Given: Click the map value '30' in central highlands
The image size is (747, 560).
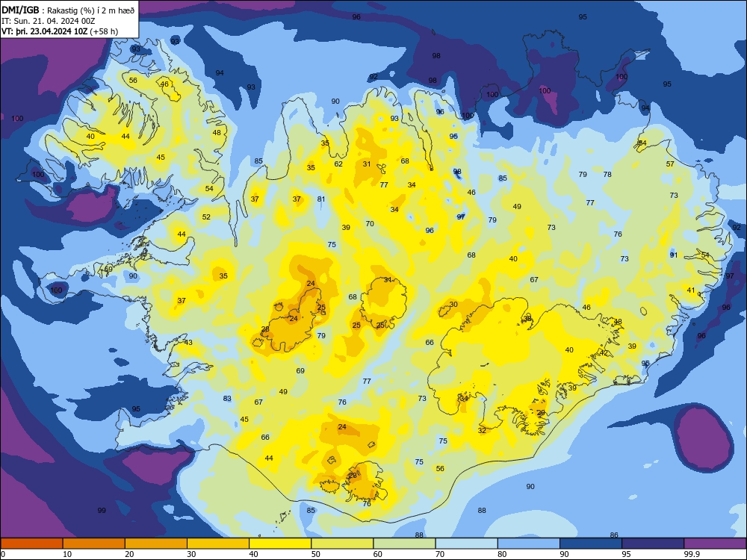Looking at the screenshot, I should 453,305.
